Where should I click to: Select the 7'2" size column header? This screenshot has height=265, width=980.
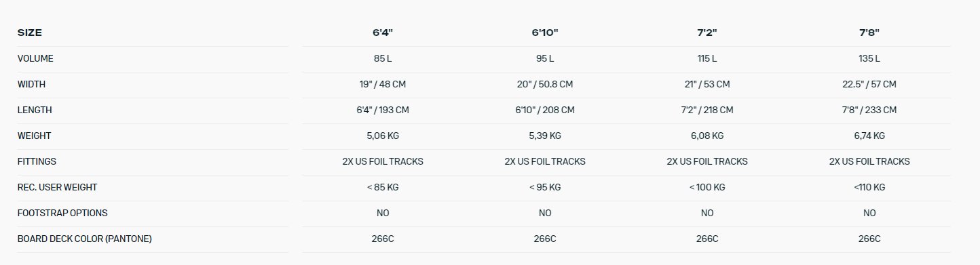(x=707, y=33)
